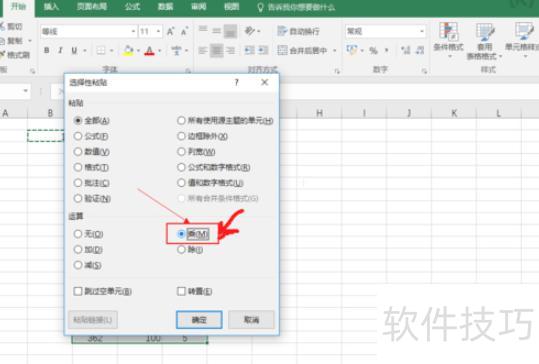The height and width of the screenshot is (364, 539).
Task: Expand the font color dropdown arrow
Action: (160, 51)
